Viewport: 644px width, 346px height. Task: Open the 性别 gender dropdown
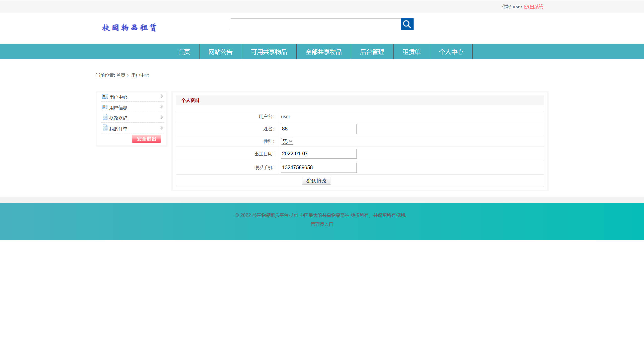click(x=287, y=141)
